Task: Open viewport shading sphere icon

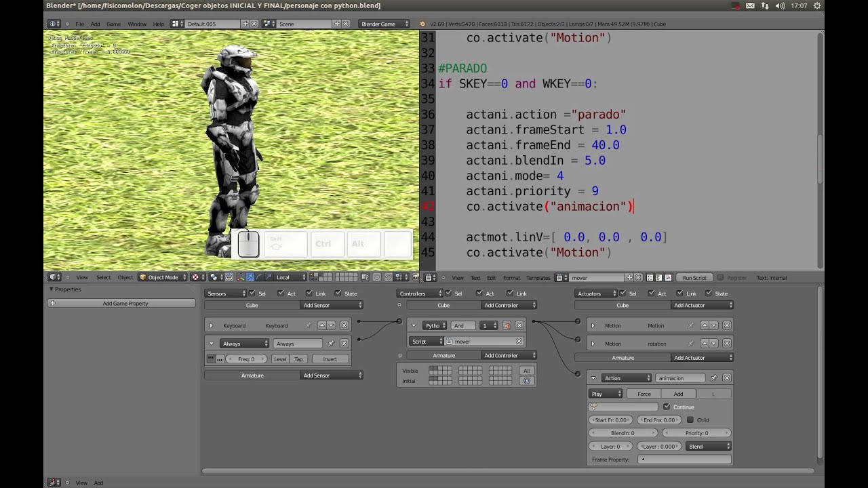Action: coord(197,277)
